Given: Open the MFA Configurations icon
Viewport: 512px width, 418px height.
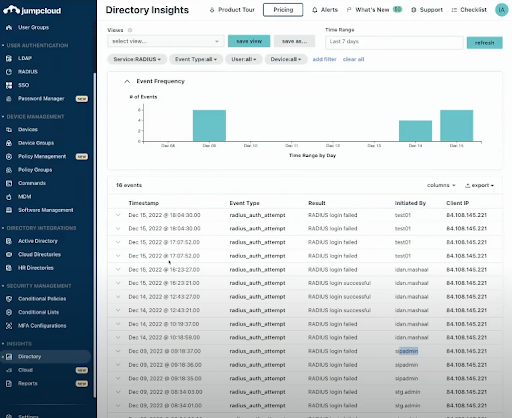Looking at the screenshot, I should [x=9, y=326].
